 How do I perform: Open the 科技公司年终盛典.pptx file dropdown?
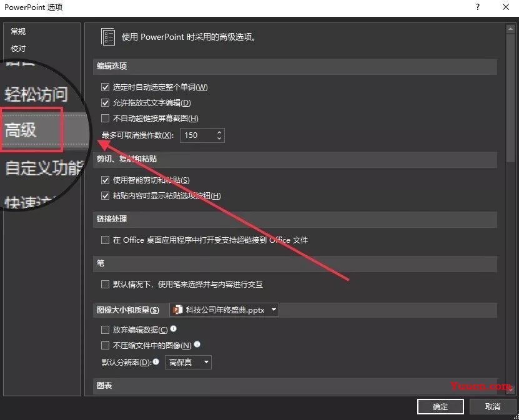224,310
